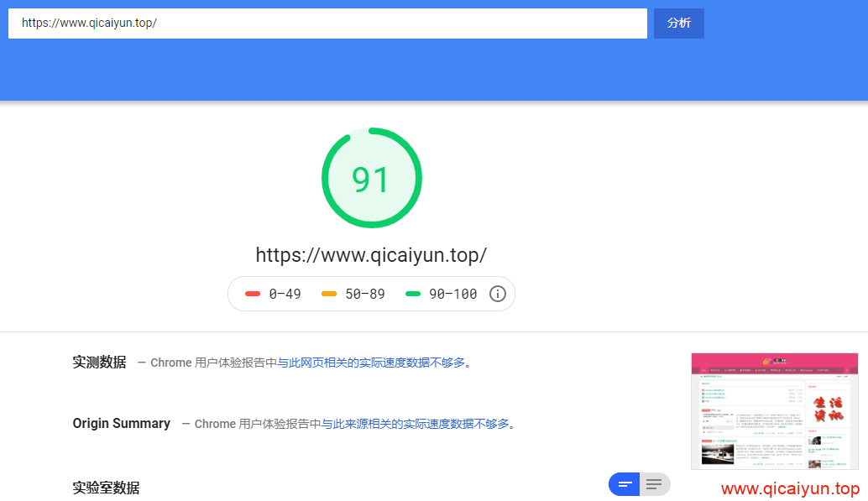Click the red www.qicaiyun.top watermark text
Image resolution: width=868 pixels, height=501 pixels.
(x=790, y=489)
